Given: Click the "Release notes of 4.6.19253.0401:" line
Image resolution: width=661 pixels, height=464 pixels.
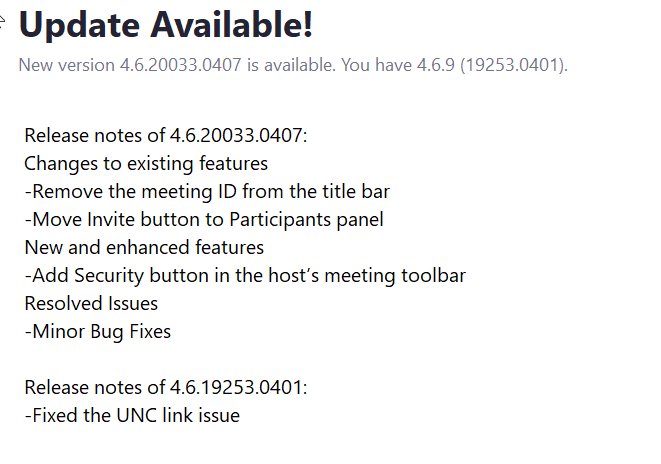Looking at the screenshot, I should tap(166, 387).
